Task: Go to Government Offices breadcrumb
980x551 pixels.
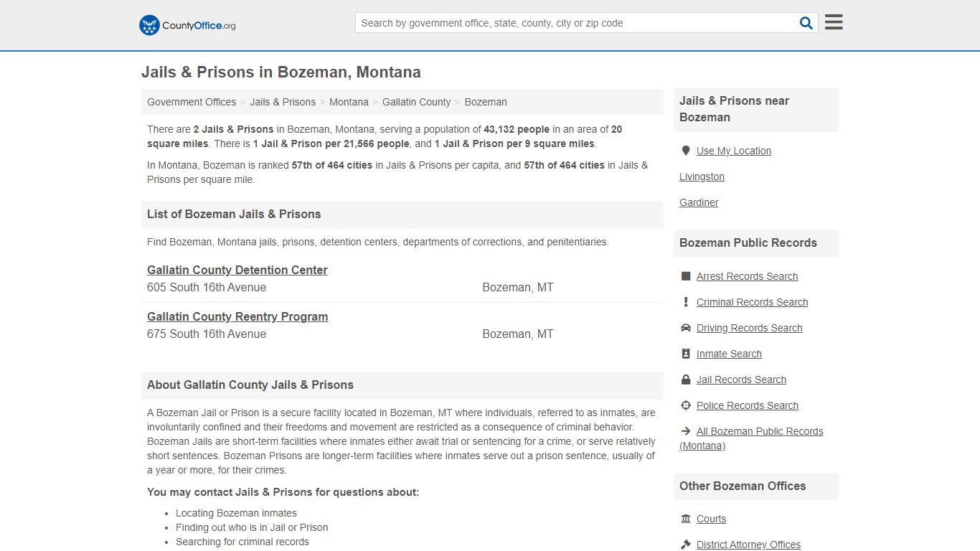Action: point(192,102)
